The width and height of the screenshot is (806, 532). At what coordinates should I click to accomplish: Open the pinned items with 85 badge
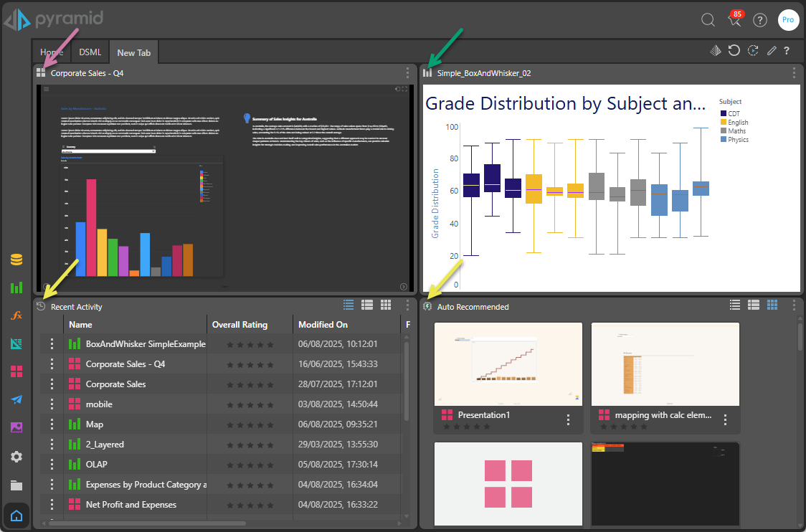(734, 20)
